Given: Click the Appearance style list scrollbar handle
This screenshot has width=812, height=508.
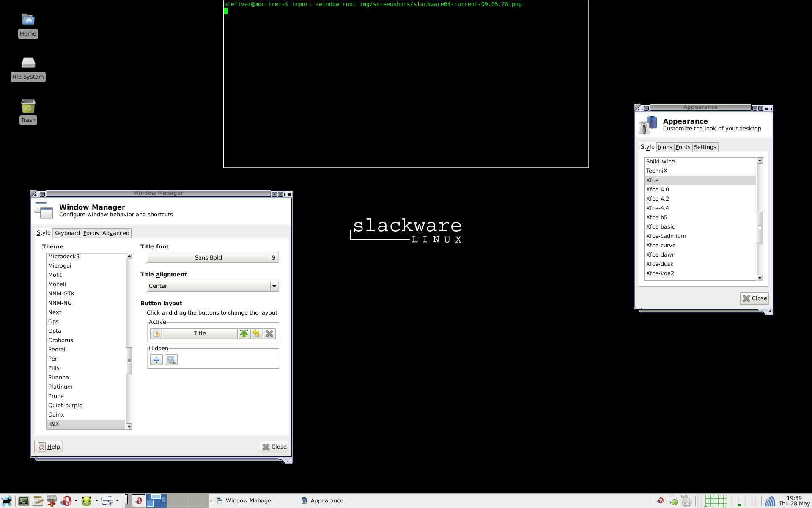Looking at the screenshot, I should tap(760, 227).
